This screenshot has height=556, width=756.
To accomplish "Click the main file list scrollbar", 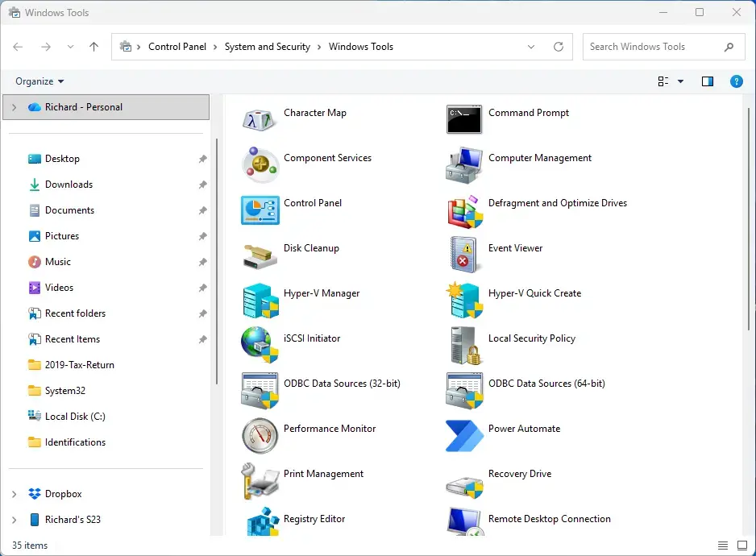I will [748, 219].
